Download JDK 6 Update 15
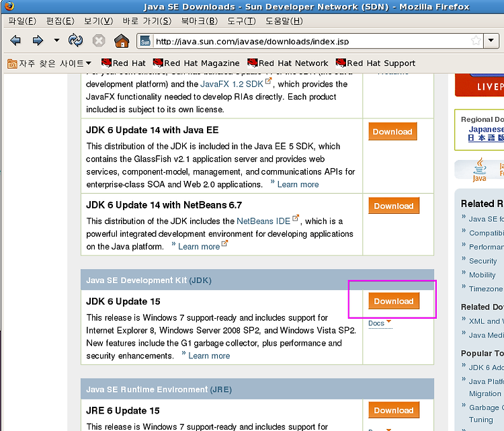Screen dimensions: 504x431 pos(394,301)
